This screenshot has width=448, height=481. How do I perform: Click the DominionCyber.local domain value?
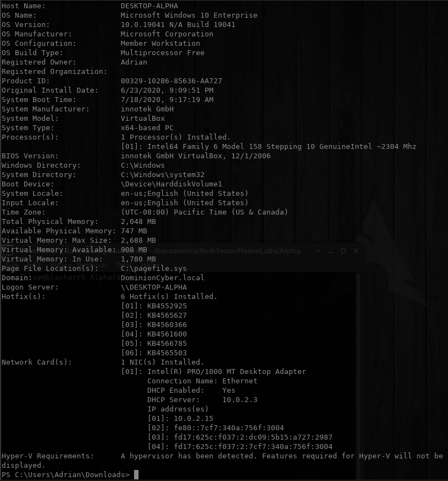pos(162,278)
